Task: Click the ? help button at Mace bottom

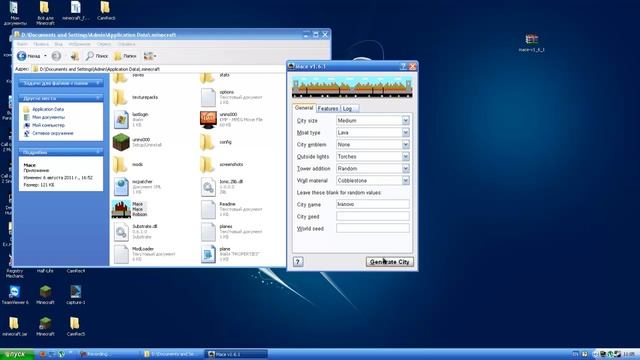Action: tap(298, 262)
